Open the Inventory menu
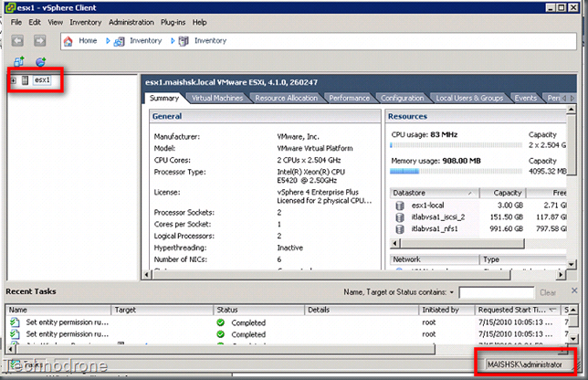The image size is (588, 380). (86, 23)
